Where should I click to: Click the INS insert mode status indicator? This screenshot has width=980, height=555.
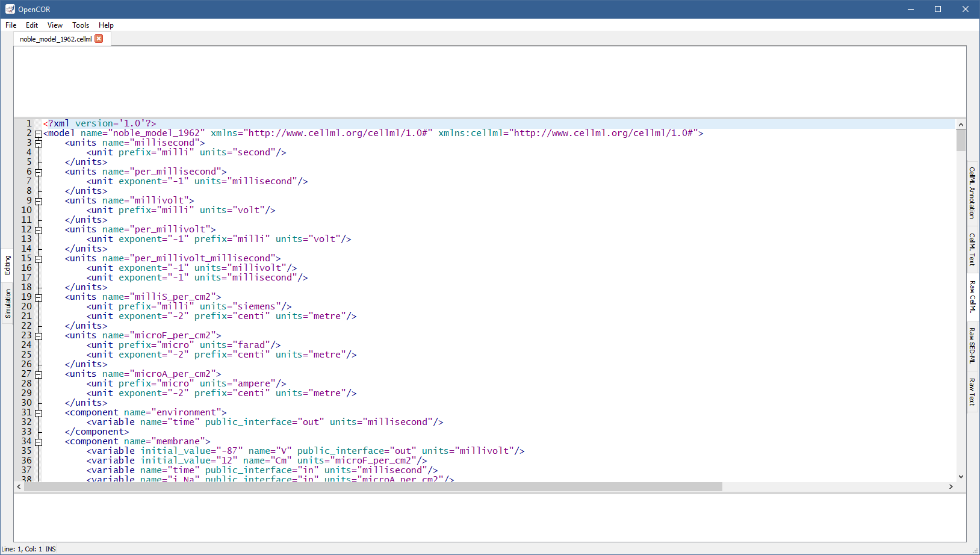coord(51,549)
